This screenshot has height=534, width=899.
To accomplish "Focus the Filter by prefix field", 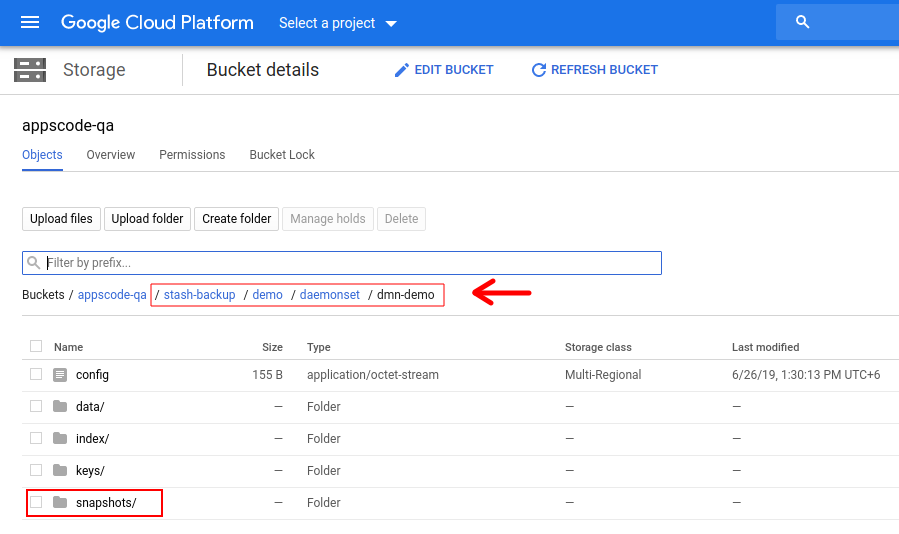I will point(350,263).
